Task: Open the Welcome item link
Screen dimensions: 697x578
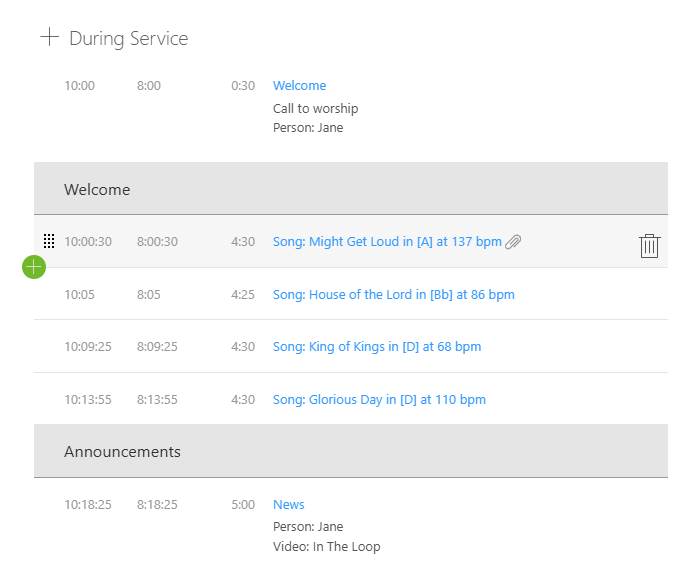Action: (x=299, y=85)
